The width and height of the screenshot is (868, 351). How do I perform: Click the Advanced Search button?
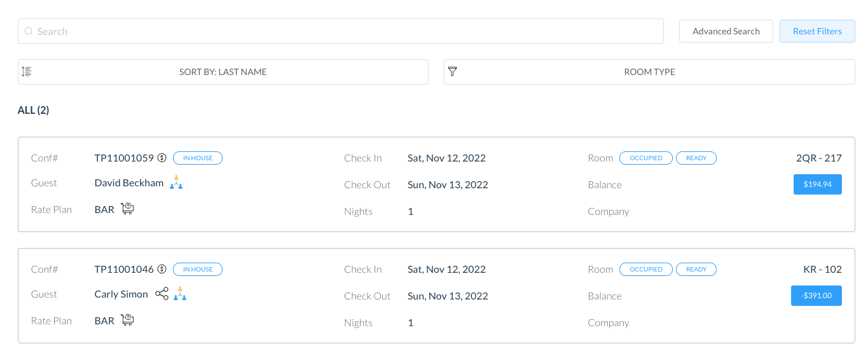click(x=726, y=31)
